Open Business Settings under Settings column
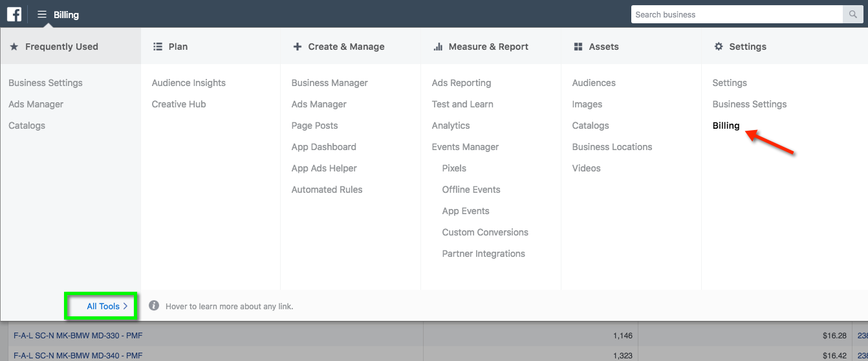This screenshot has width=868, height=361. tap(750, 104)
